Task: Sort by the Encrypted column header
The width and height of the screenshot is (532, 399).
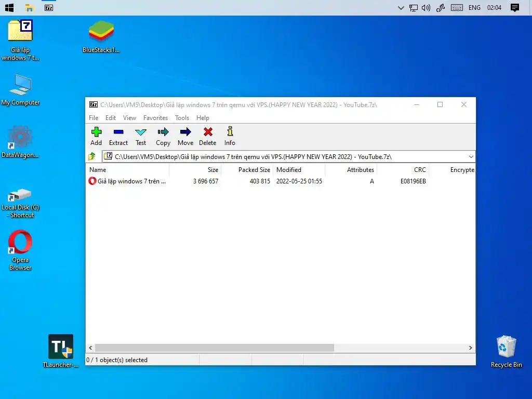Action: tap(453, 170)
